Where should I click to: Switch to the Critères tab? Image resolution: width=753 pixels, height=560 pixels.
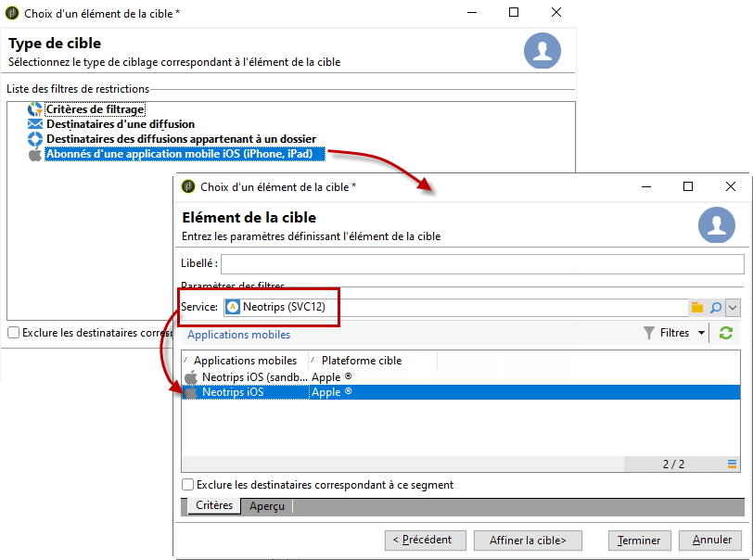[x=214, y=505]
